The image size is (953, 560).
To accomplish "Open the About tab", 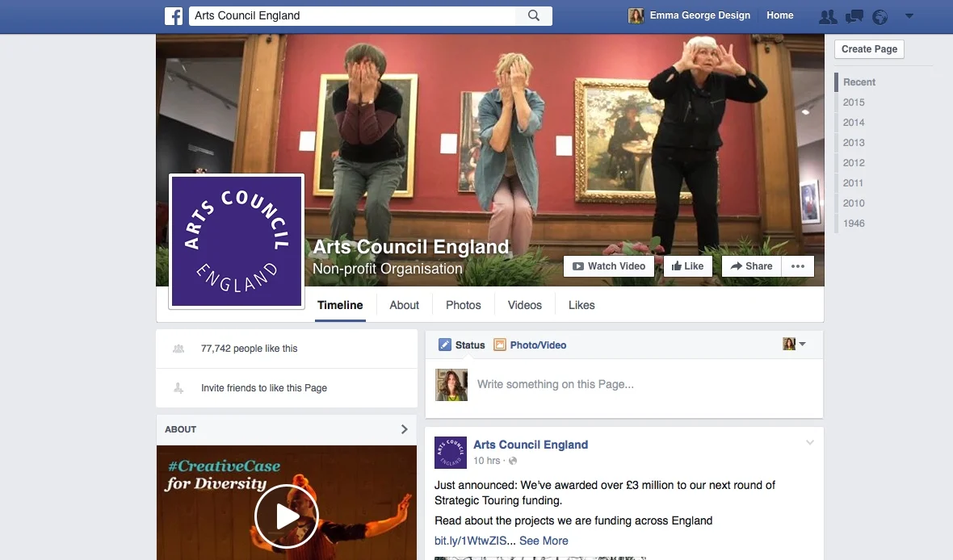I will tap(404, 305).
